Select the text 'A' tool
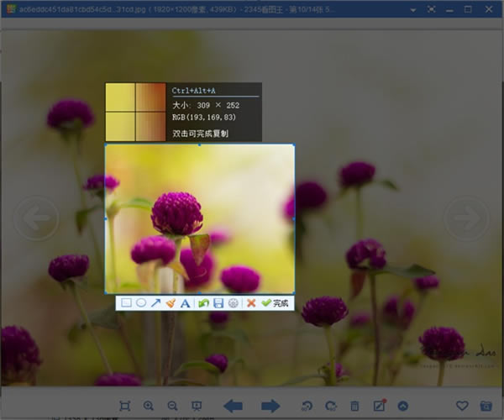 pyautogui.click(x=185, y=302)
